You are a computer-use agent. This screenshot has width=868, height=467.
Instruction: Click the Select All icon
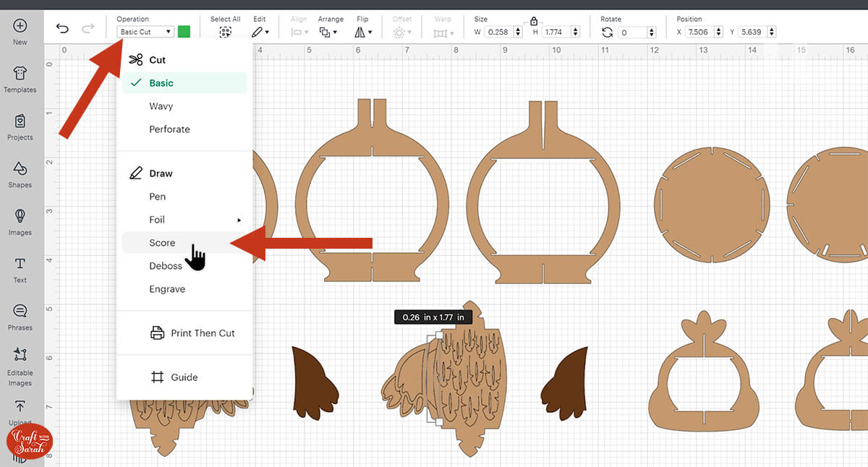click(225, 33)
